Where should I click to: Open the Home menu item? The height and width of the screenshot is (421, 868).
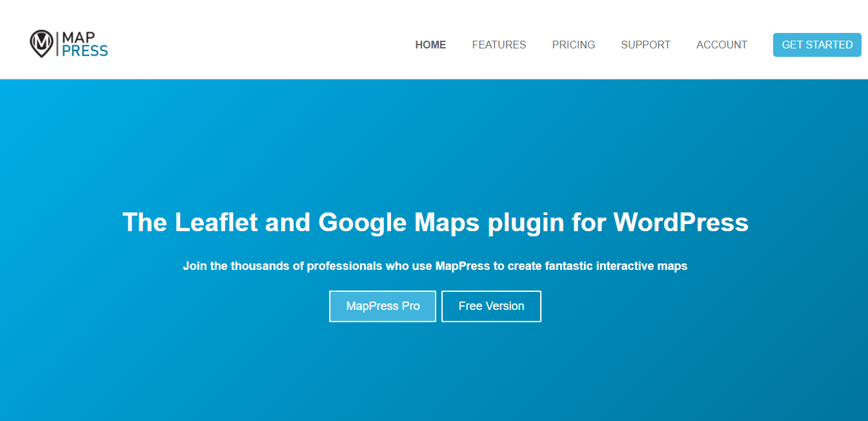click(x=430, y=45)
